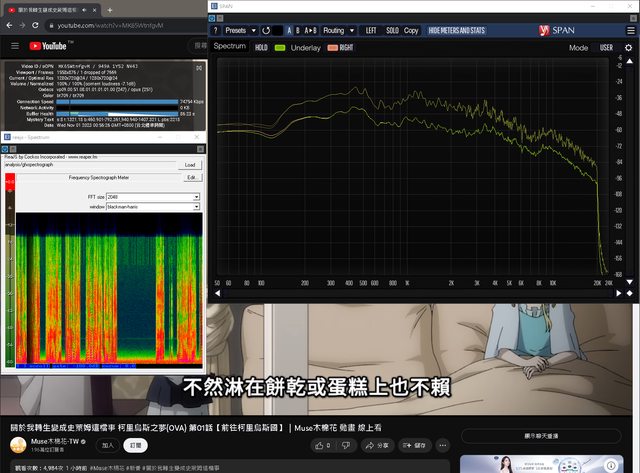Click the spectrograph display in ReaJS
Viewport: 640px width, 473px height.
[109, 288]
